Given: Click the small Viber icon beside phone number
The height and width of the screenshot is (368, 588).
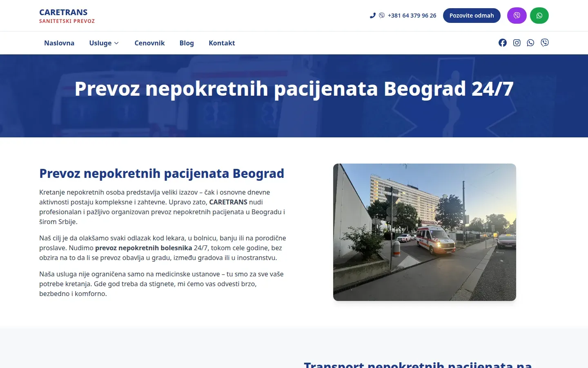Looking at the screenshot, I should [x=382, y=16].
